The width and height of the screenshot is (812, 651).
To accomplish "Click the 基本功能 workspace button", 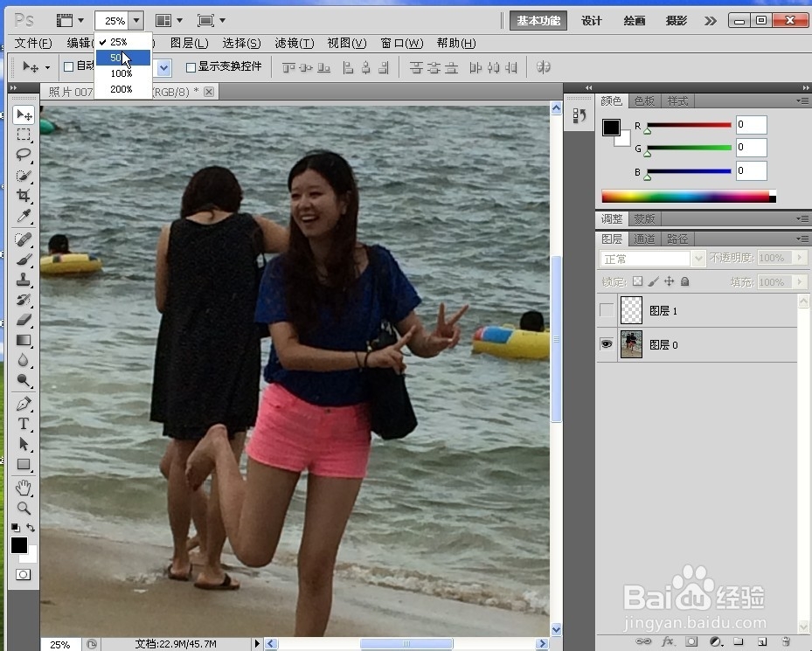I will (x=538, y=21).
